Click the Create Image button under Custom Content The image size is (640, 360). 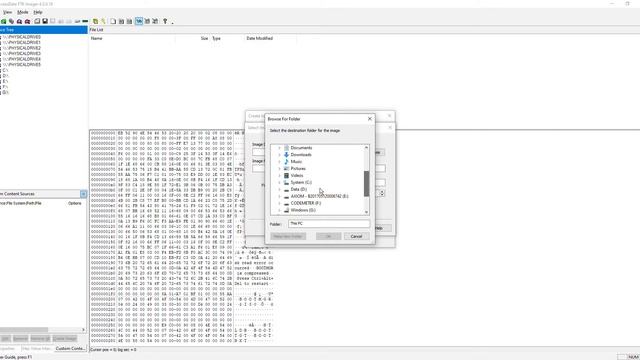(x=64, y=338)
